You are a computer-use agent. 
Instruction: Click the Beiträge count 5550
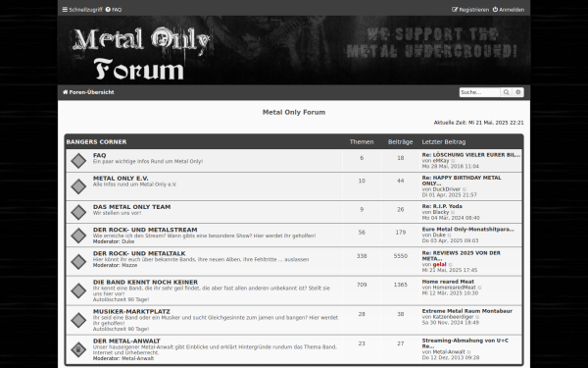(x=401, y=256)
